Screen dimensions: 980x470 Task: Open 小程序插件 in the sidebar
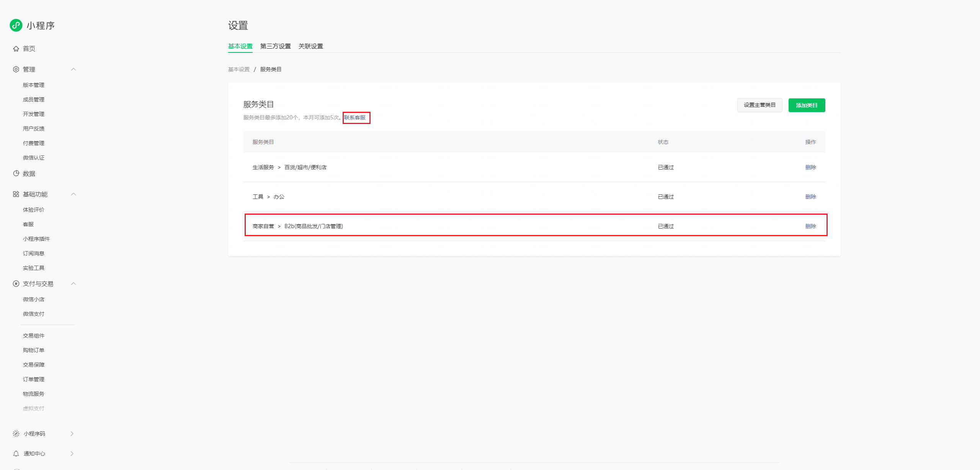coord(36,239)
